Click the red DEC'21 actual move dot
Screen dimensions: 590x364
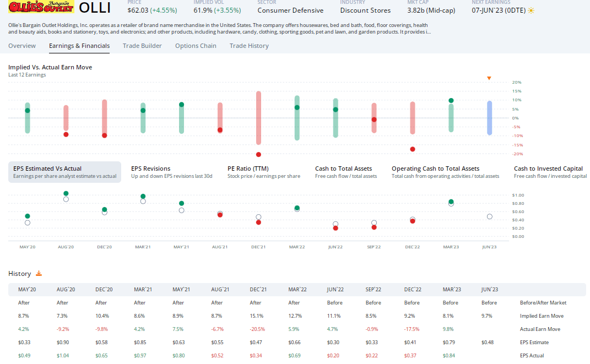258,154
